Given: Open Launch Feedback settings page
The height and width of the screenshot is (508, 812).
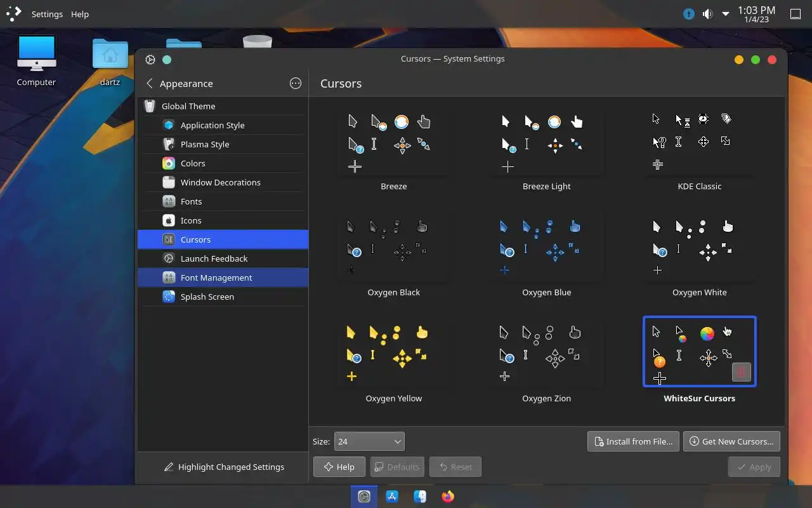Looking at the screenshot, I should click(x=223, y=258).
